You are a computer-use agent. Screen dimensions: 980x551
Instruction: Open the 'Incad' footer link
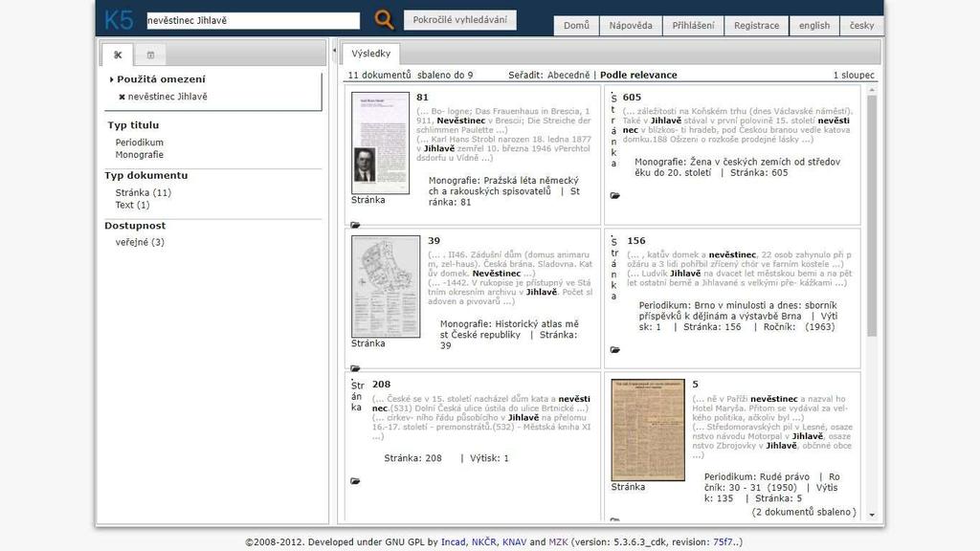click(x=453, y=542)
